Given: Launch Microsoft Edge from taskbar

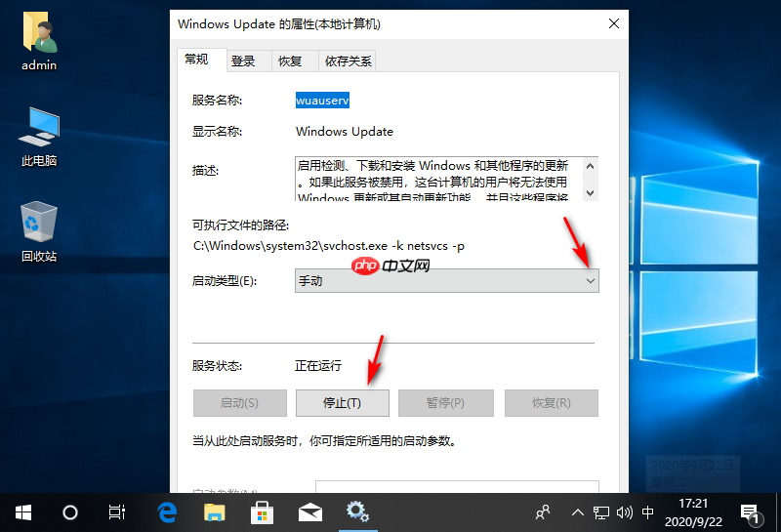Looking at the screenshot, I should pyautogui.click(x=167, y=512).
